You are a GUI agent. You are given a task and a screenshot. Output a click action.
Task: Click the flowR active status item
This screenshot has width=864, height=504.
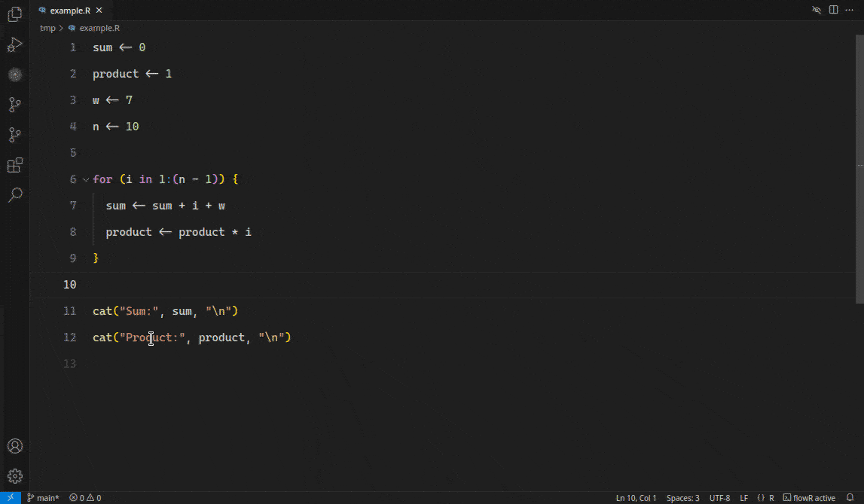tap(809, 497)
